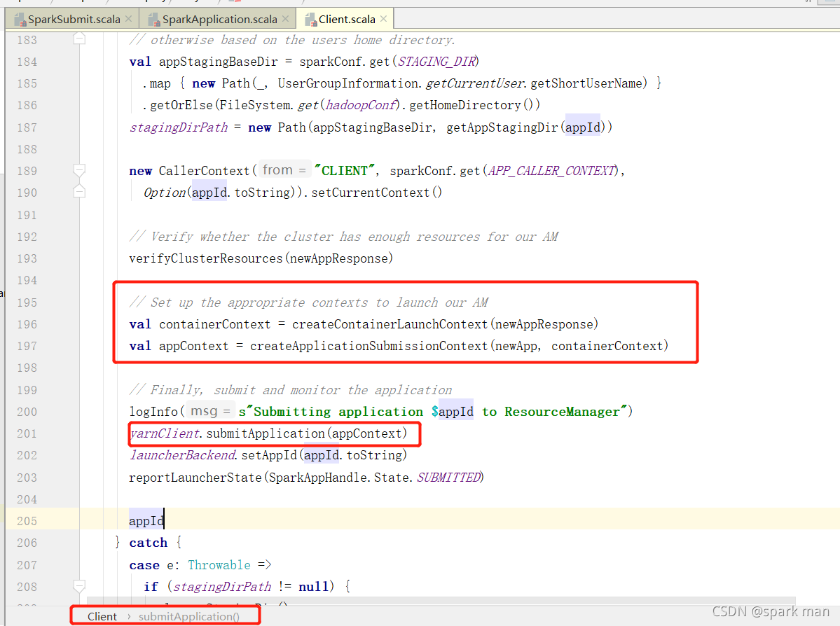Click the appStagingBaseDir declaration on line 184
The width and height of the screenshot is (840, 626).
click(219, 62)
